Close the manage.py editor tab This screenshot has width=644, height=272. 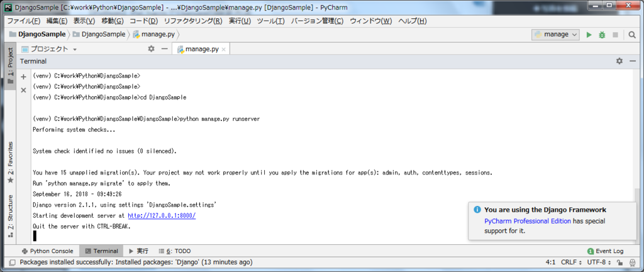click(x=223, y=49)
